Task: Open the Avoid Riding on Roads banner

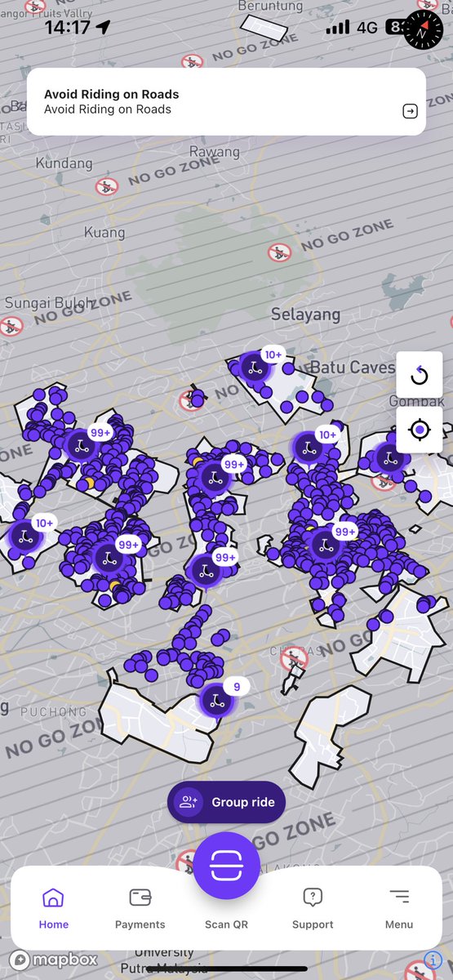Action: [226, 101]
